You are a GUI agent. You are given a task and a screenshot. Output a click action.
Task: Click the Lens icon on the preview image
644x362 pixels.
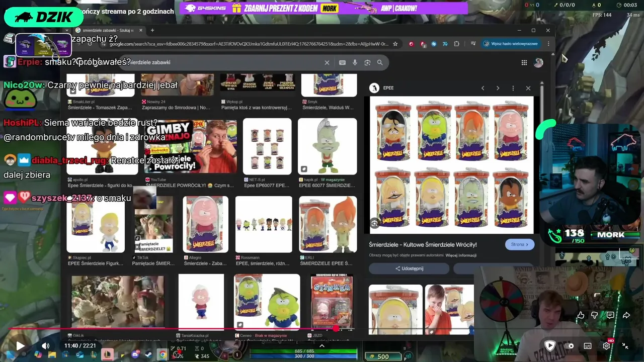[374, 223]
